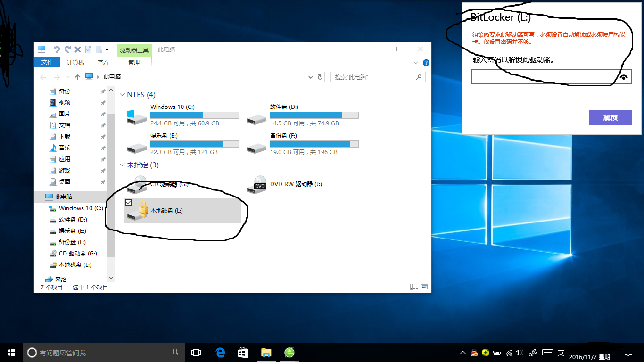Go back with the left arrow

[43, 77]
